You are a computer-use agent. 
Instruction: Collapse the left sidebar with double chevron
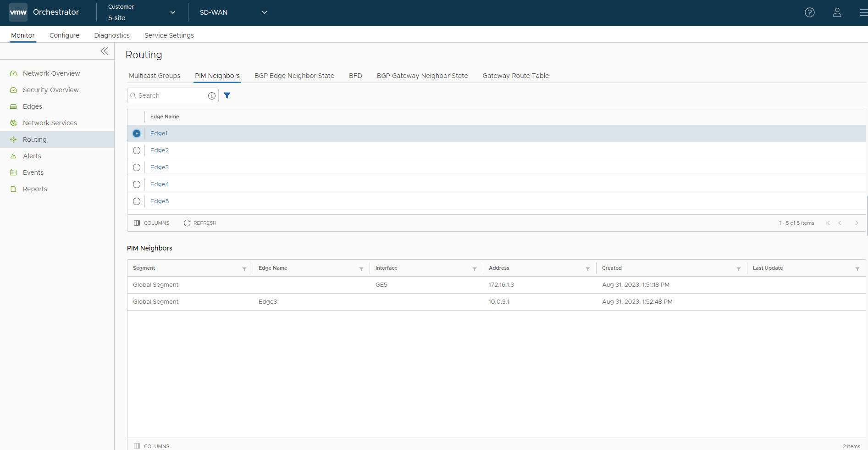104,51
